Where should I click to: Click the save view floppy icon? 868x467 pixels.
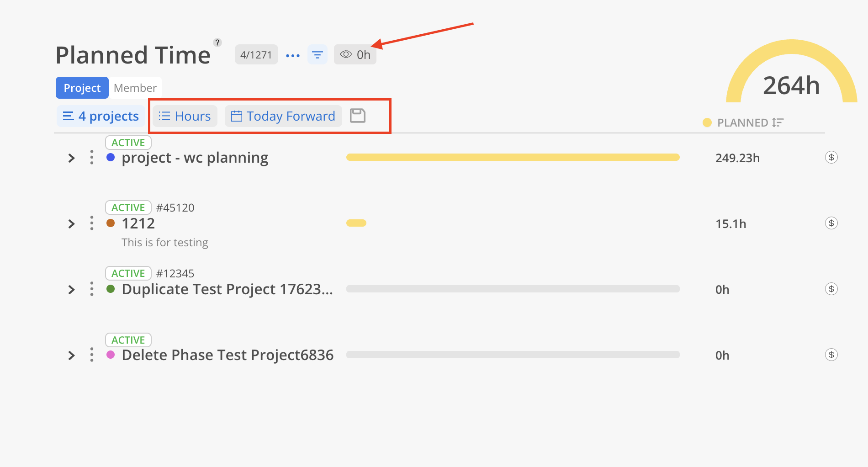coord(357,116)
